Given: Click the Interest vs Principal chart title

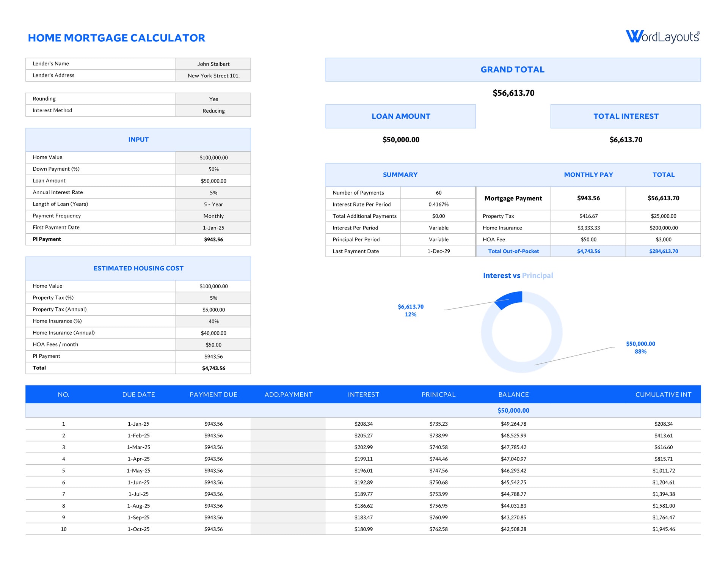Looking at the screenshot, I should pyautogui.click(x=518, y=275).
